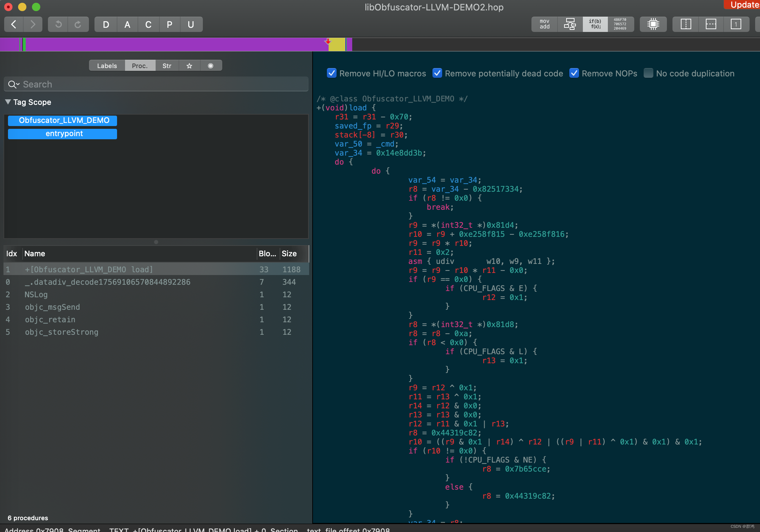Collapse the Tag Scope section
Viewport: 760px width, 532px height.
8,102
